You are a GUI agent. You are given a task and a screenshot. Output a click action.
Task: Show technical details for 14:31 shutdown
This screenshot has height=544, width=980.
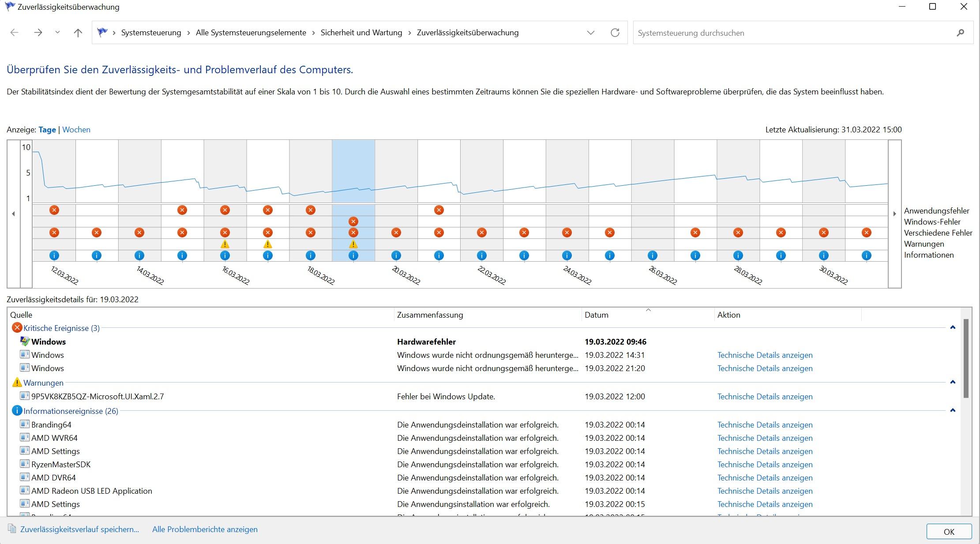point(765,355)
